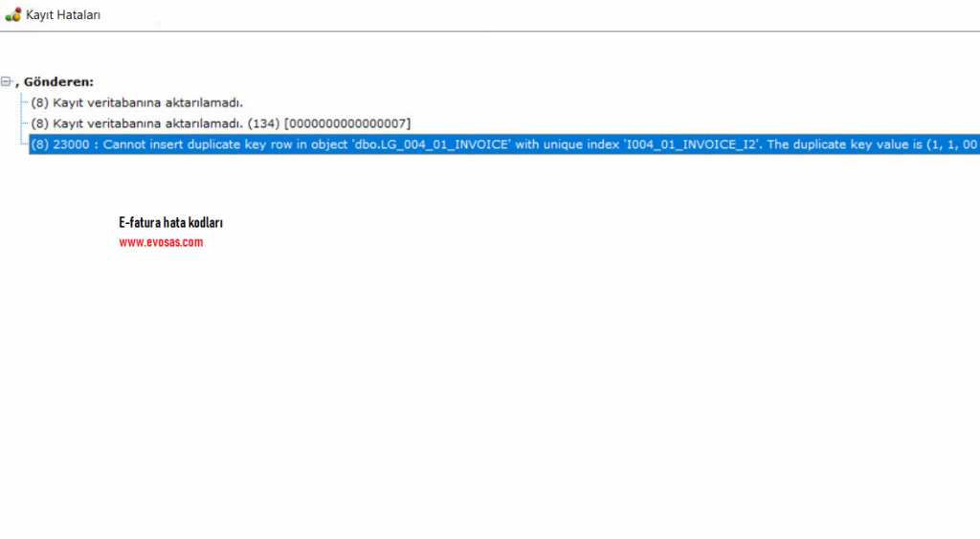Select the Gönderen root item
The height and width of the screenshot is (539, 980).
pyautogui.click(x=55, y=82)
